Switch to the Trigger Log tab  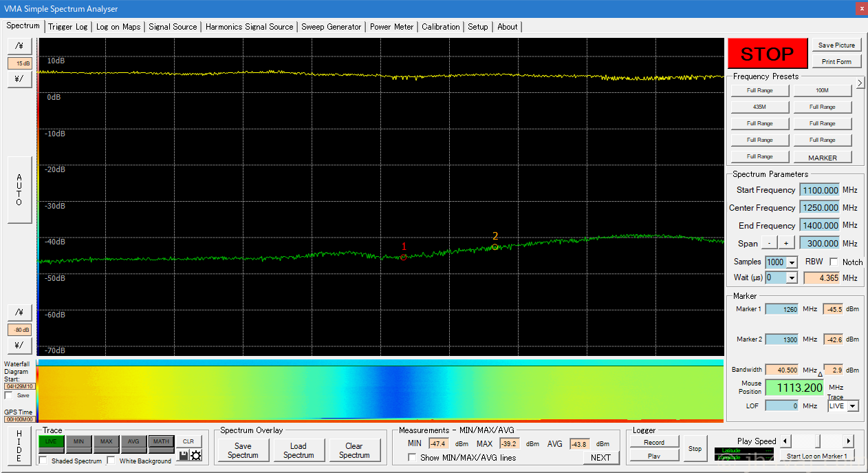tap(68, 27)
